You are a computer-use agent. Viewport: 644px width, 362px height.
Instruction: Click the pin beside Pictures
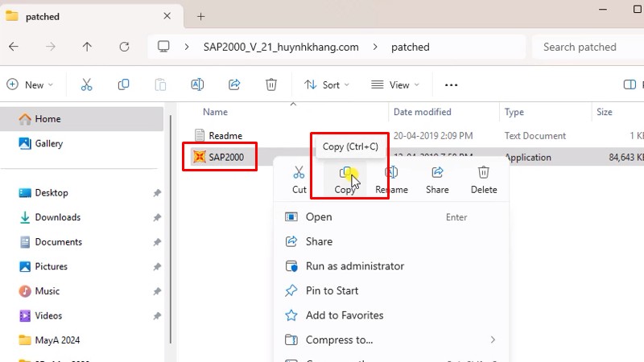(157, 267)
